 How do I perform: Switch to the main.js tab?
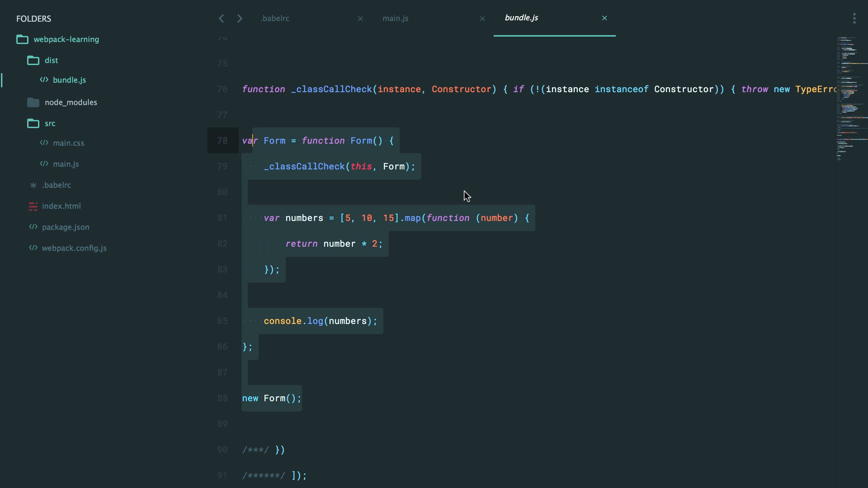coord(396,19)
